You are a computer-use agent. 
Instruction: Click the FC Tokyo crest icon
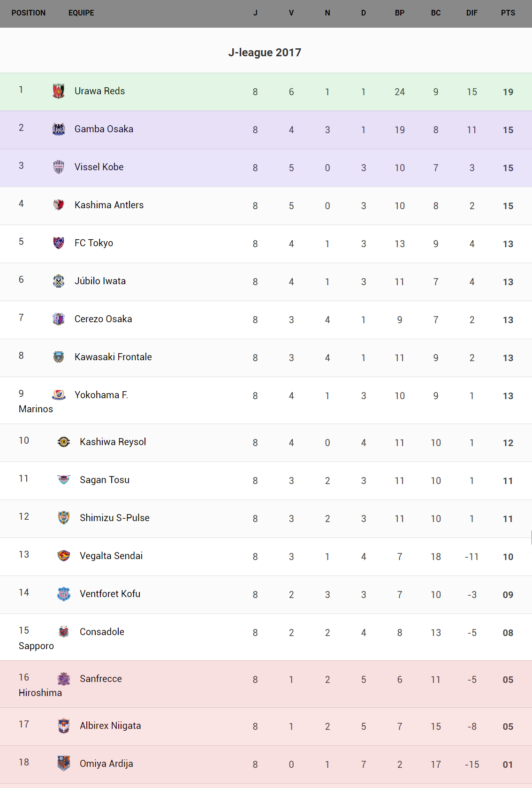[59, 243]
